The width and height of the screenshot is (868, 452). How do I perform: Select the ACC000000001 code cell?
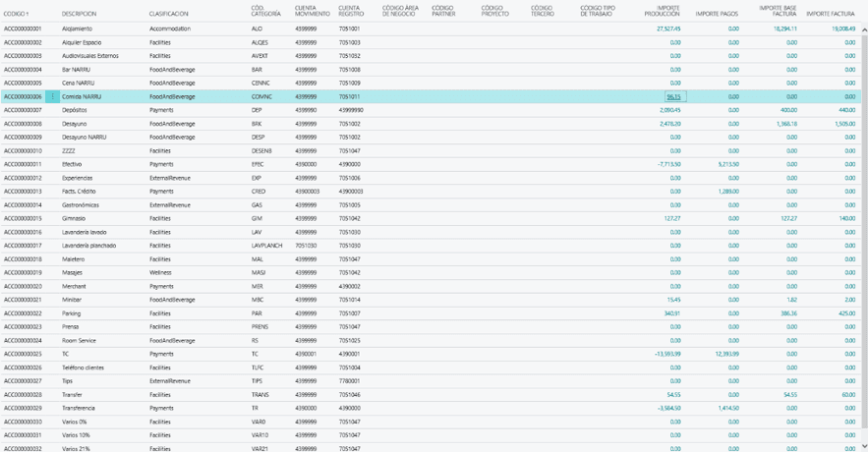pos(24,29)
